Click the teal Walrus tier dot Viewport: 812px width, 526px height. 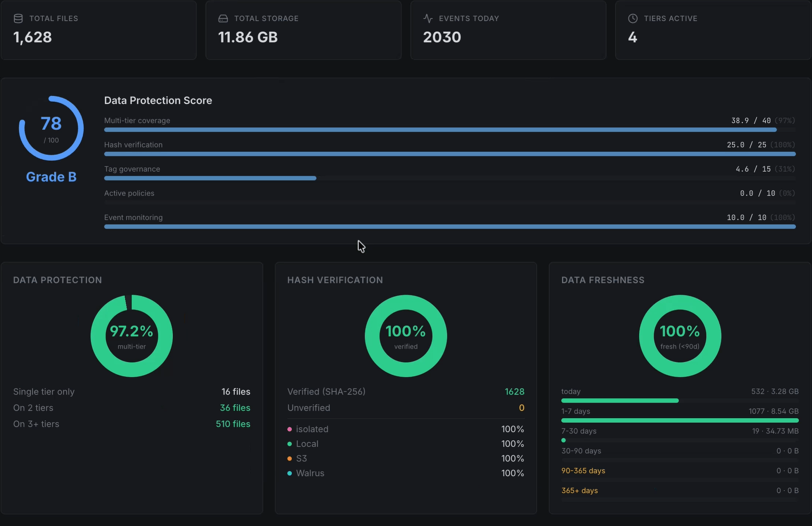coord(289,474)
